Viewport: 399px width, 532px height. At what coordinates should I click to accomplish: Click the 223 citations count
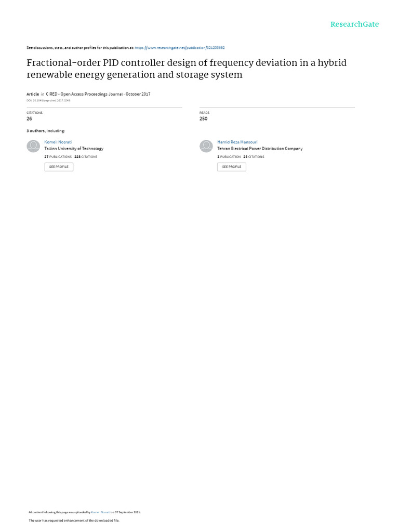pyautogui.click(x=86, y=156)
